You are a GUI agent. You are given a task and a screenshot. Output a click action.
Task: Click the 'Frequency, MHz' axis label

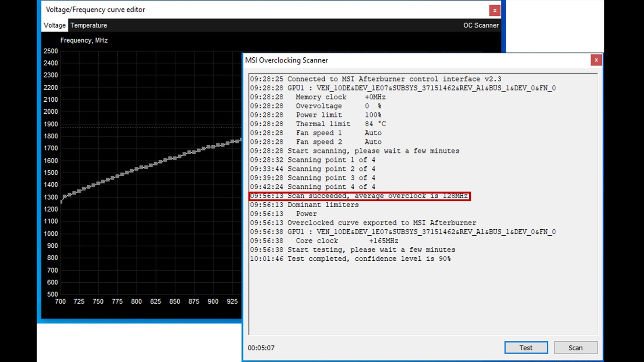click(x=84, y=41)
